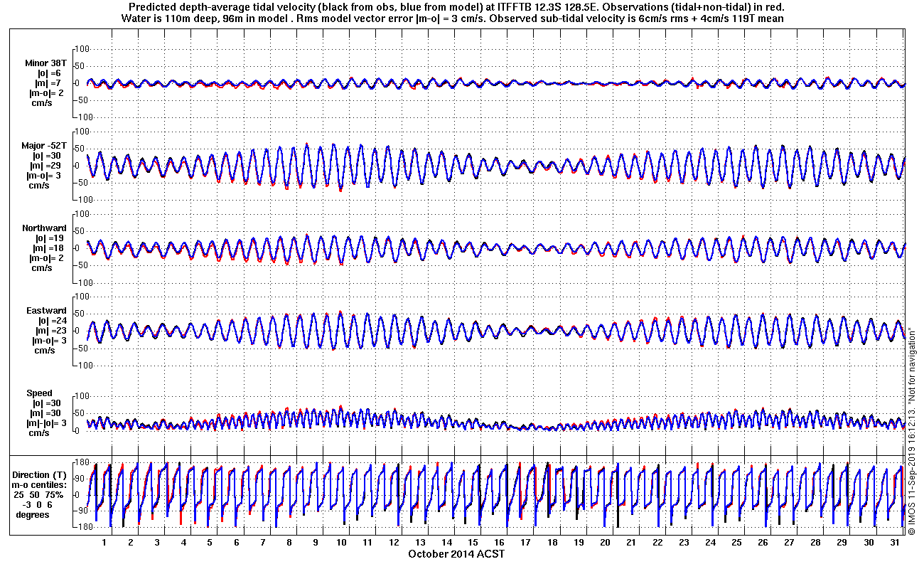This screenshot has width=924, height=569.
Task: Click the '-90' y-tick of the Direction panel
Action: point(82,511)
